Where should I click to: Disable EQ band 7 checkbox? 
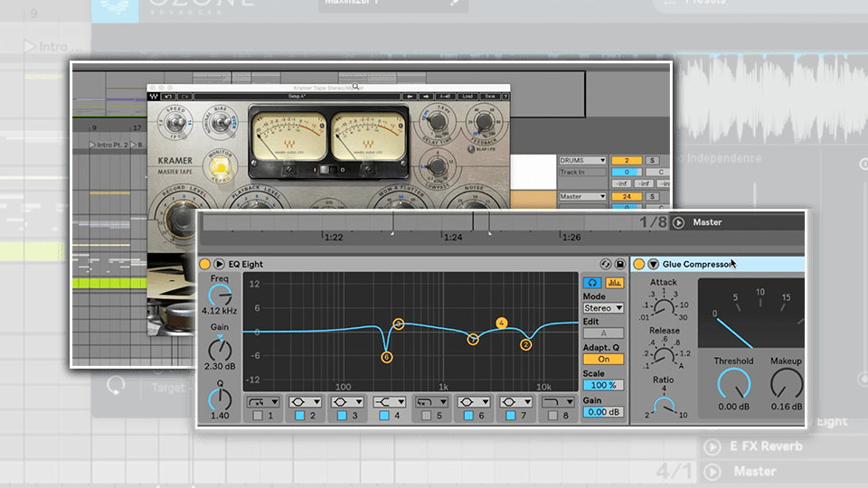point(510,416)
